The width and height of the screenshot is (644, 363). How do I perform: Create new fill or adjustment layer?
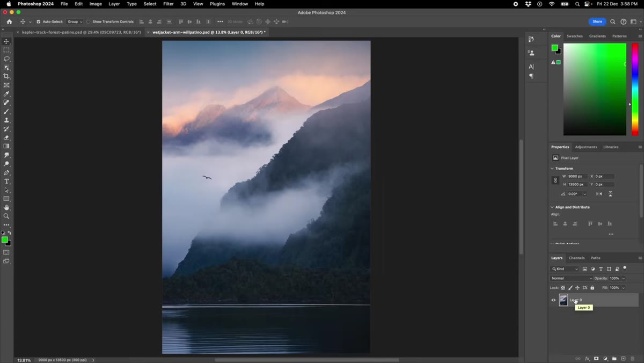pos(605,358)
